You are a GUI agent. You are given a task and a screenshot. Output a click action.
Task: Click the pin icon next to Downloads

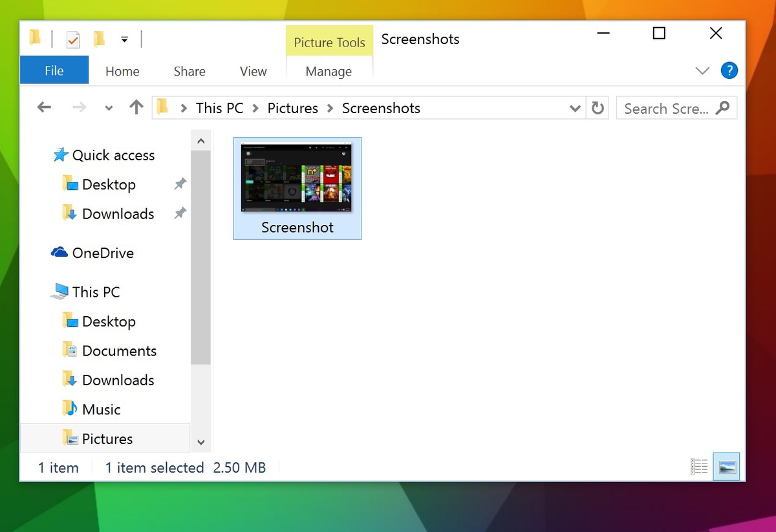tap(180, 213)
